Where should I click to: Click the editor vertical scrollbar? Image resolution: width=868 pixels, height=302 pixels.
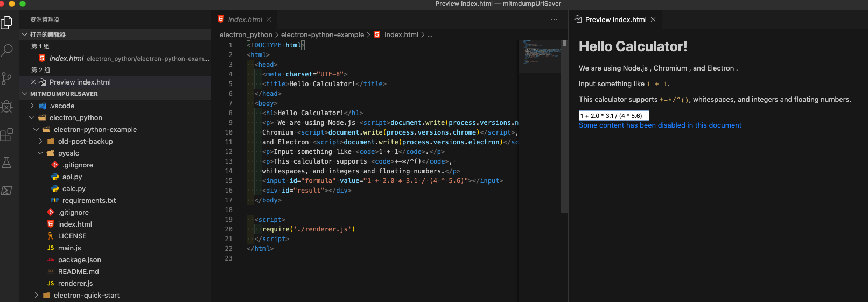pyautogui.click(x=564, y=127)
